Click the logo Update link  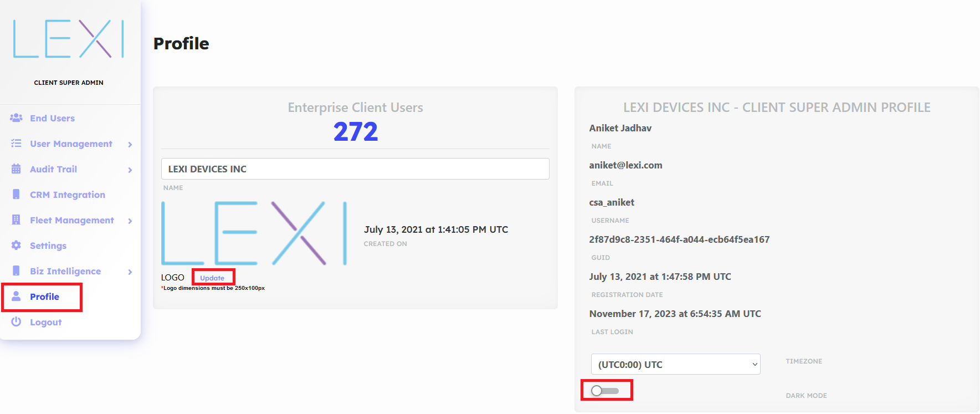pyautogui.click(x=212, y=278)
